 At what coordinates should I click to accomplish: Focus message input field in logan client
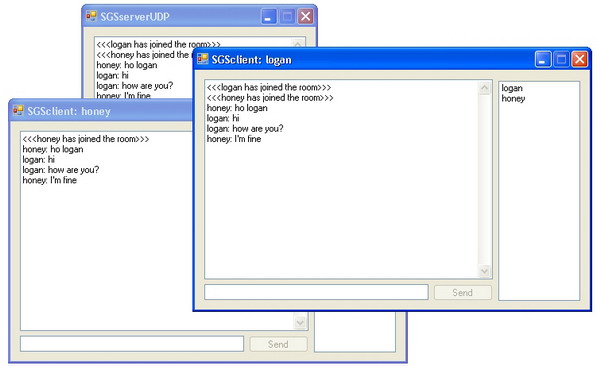click(316, 292)
